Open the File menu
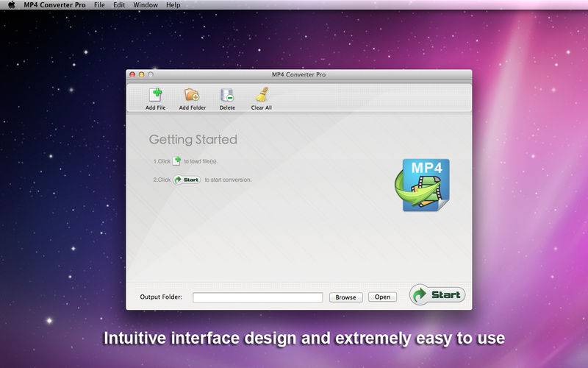The height and width of the screenshot is (368, 588). (99, 5)
